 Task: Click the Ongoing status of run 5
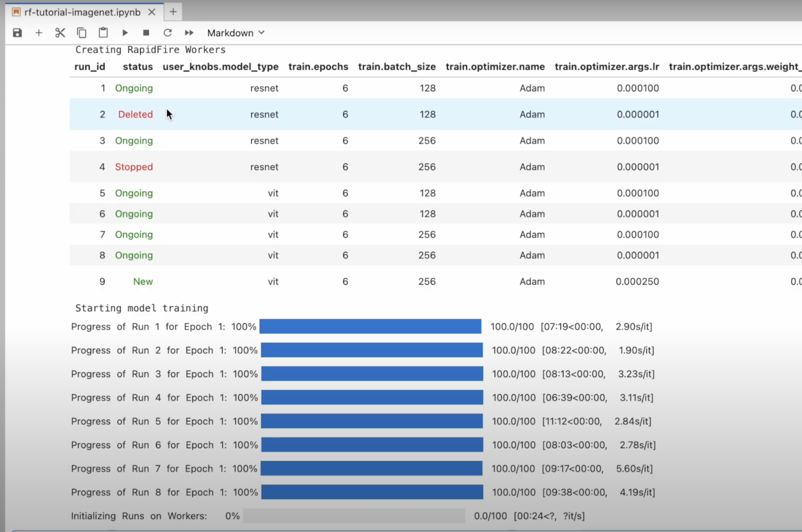pyautogui.click(x=134, y=193)
